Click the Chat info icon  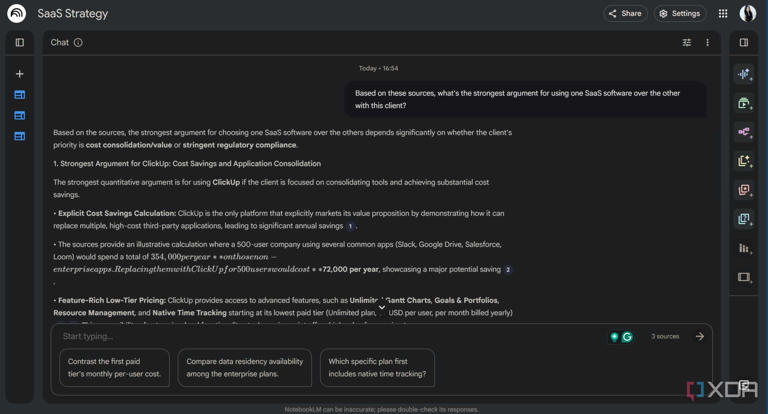pyautogui.click(x=78, y=43)
